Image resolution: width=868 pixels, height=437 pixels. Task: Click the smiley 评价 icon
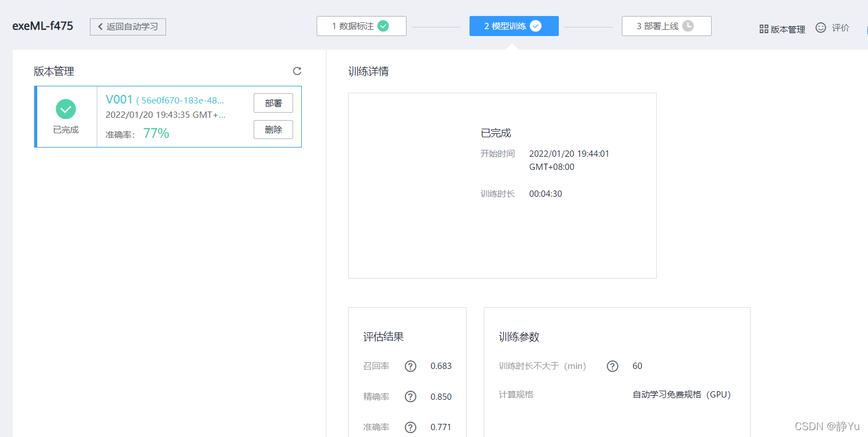(x=820, y=27)
